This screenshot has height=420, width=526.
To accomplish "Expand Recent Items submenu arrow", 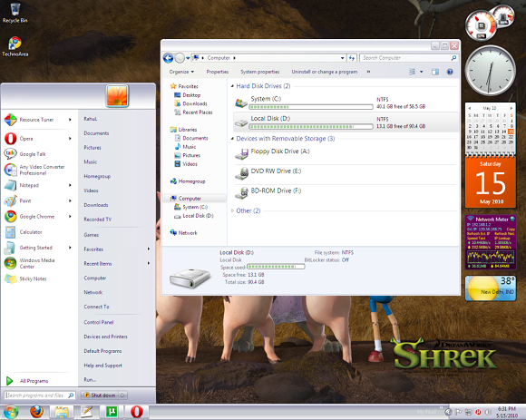I will coord(148,263).
